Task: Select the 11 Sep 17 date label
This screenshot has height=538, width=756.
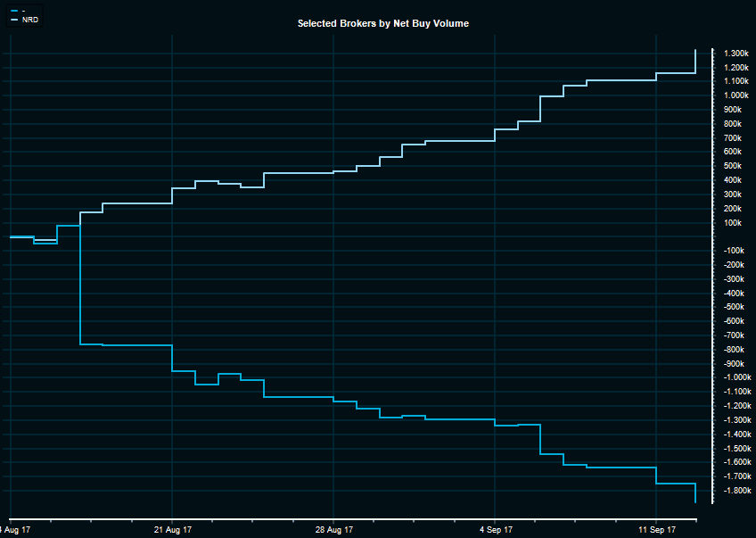Action: click(656, 529)
